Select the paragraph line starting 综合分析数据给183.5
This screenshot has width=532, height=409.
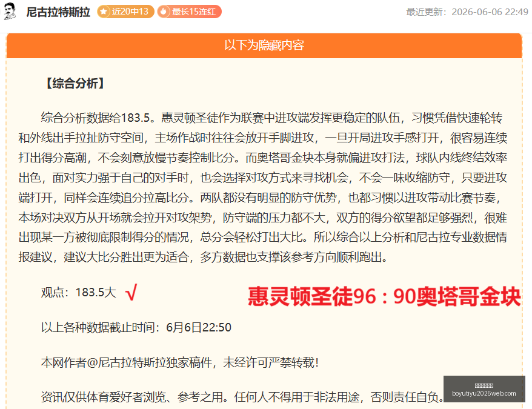click(271, 118)
